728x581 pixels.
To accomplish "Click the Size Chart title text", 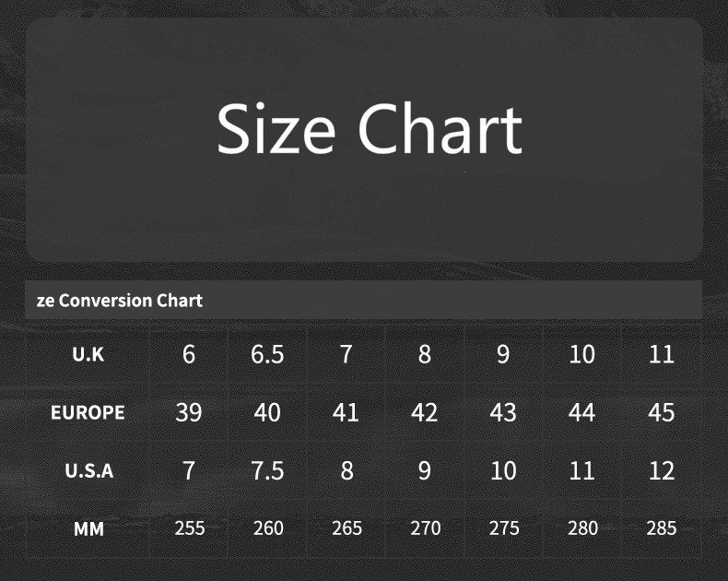I will point(370,130).
